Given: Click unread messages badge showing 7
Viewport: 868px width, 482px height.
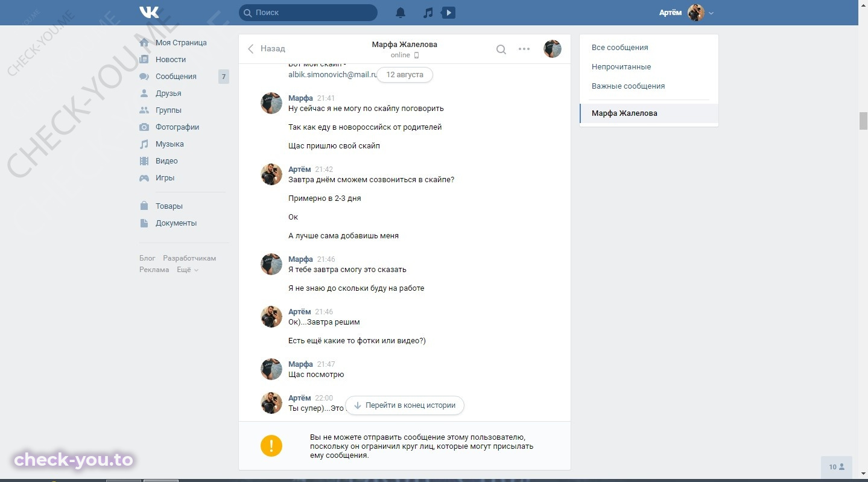Looking at the screenshot, I should click(224, 77).
